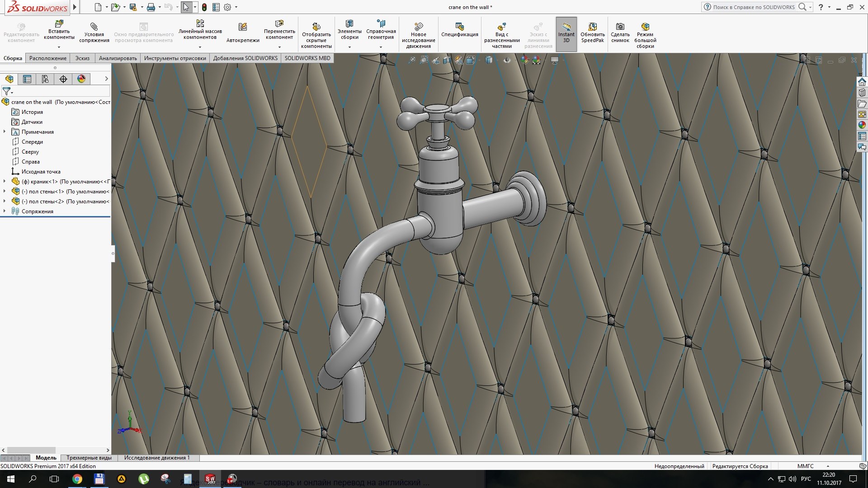
Task: Switch to Трехмерные виды bottom tab
Action: pos(89,458)
